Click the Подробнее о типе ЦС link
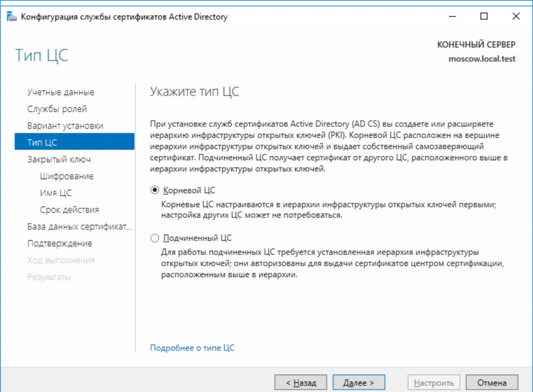 tap(192, 348)
